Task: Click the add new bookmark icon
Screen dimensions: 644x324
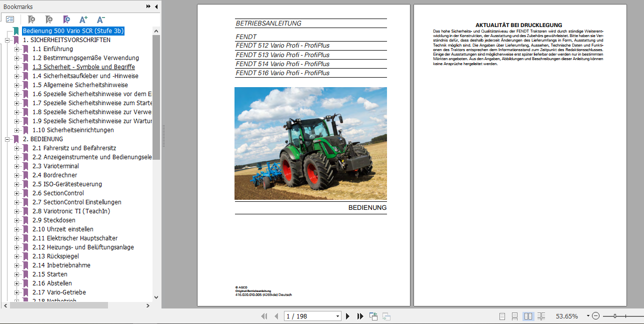Action: point(49,20)
